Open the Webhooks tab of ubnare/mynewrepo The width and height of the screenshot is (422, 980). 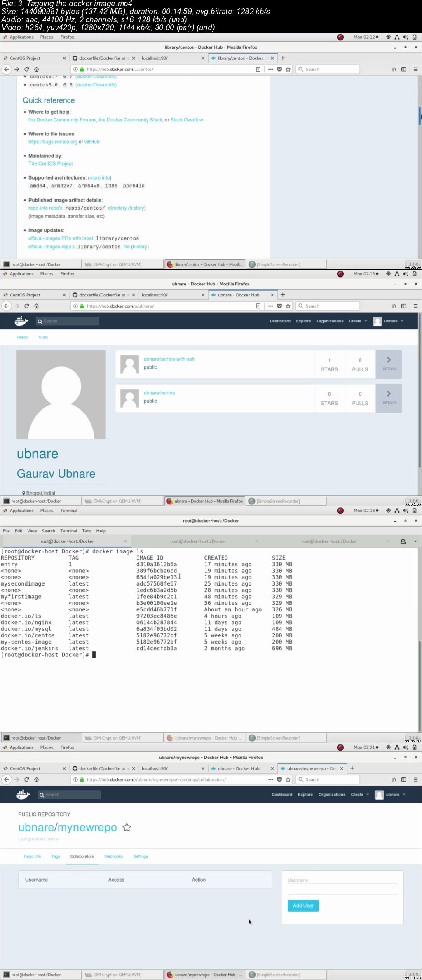click(x=113, y=856)
